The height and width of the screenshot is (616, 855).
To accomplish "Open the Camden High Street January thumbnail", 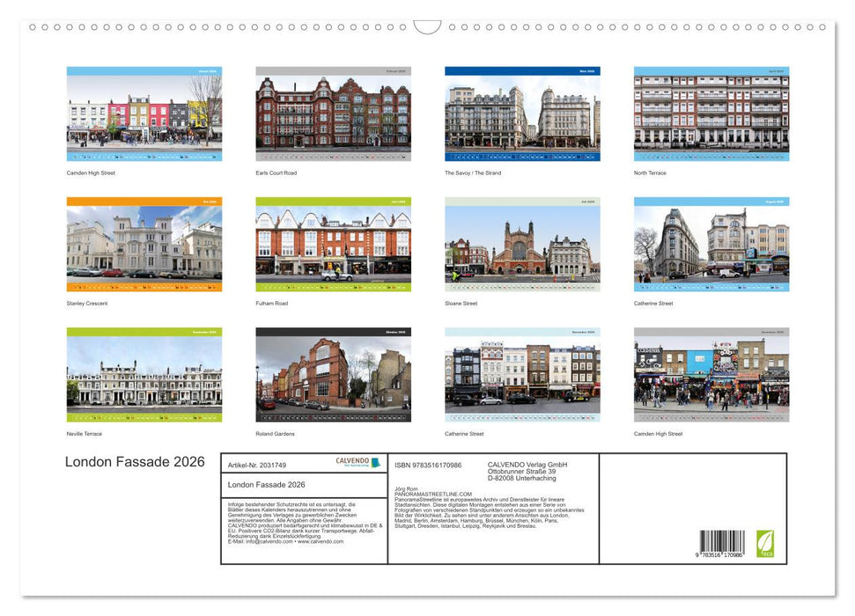I will click(x=142, y=114).
